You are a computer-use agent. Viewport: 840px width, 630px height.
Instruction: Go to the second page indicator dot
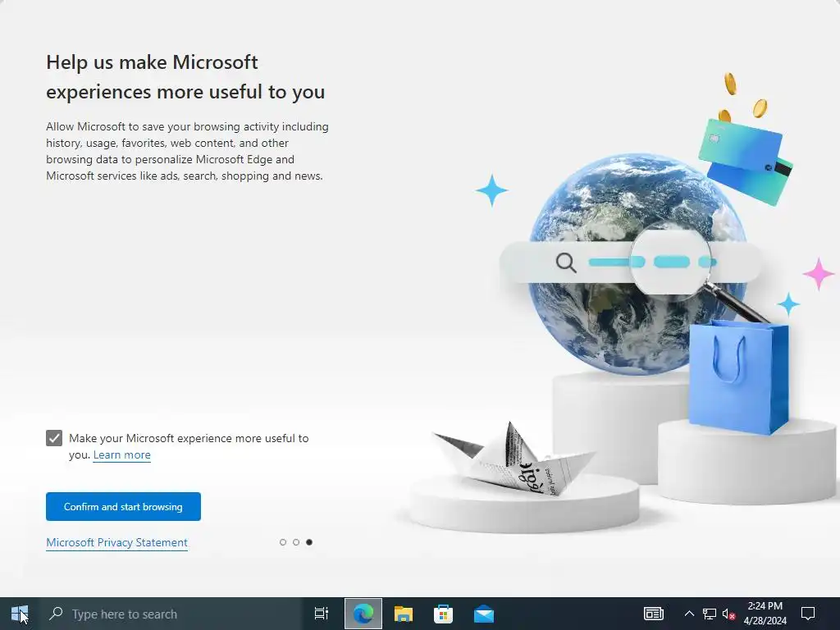pos(295,542)
